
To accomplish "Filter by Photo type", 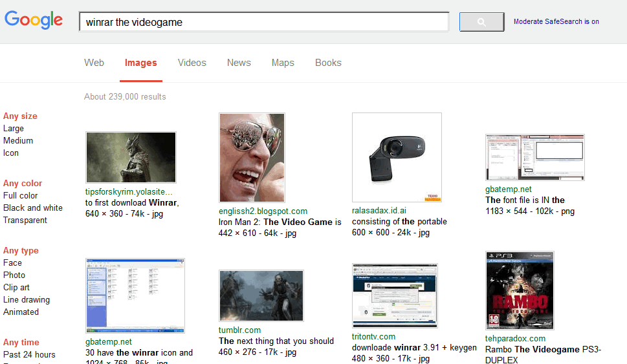I will tap(14, 275).
